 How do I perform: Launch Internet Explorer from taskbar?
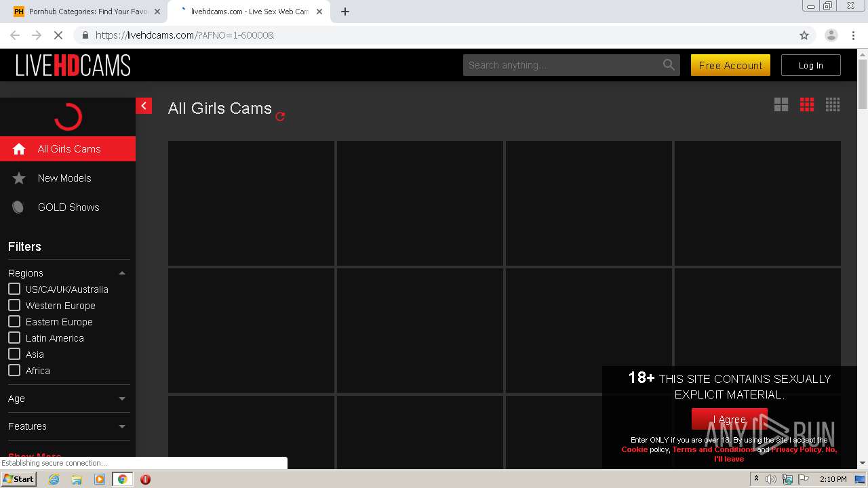54,479
